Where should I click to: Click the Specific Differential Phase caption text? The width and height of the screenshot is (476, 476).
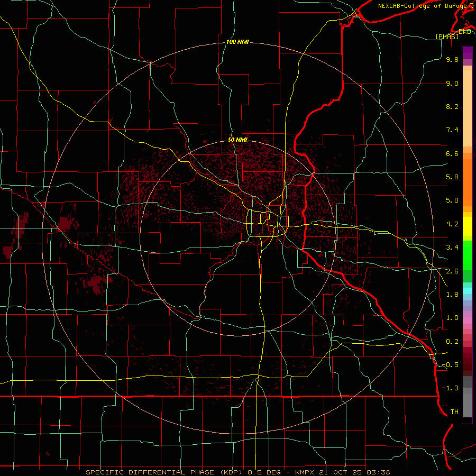[x=238, y=472]
